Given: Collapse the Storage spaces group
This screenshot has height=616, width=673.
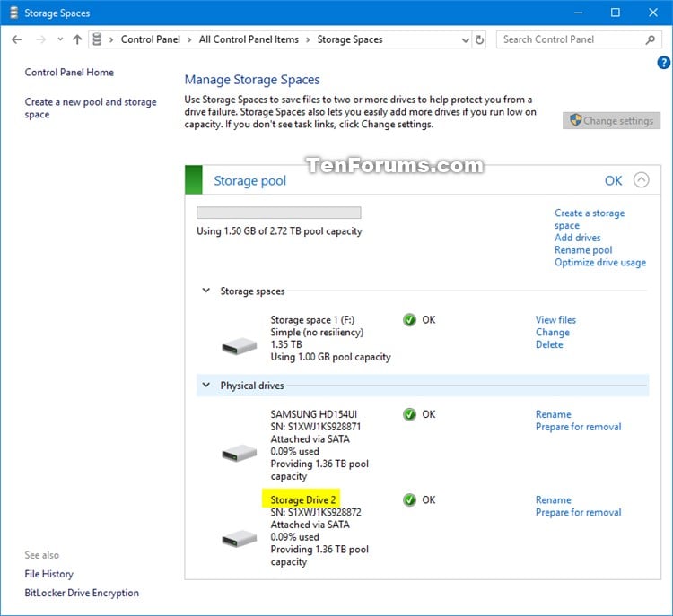Looking at the screenshot, I should [x=206, y=291].
